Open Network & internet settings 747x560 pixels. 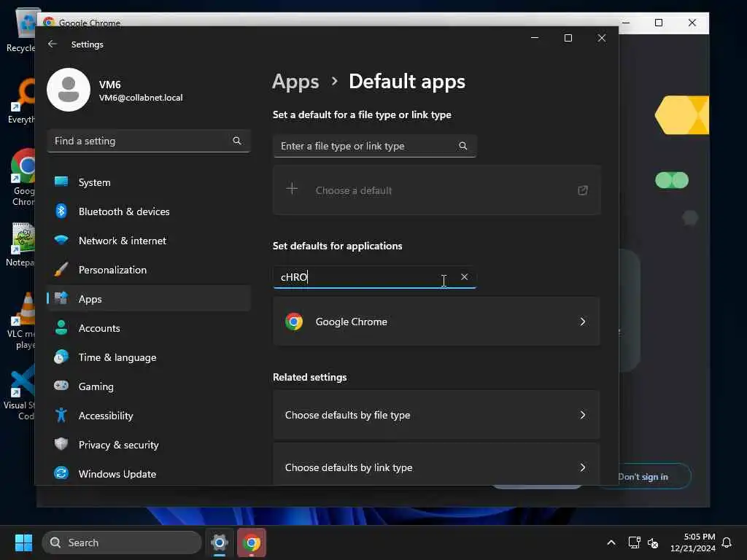[149, 241]
